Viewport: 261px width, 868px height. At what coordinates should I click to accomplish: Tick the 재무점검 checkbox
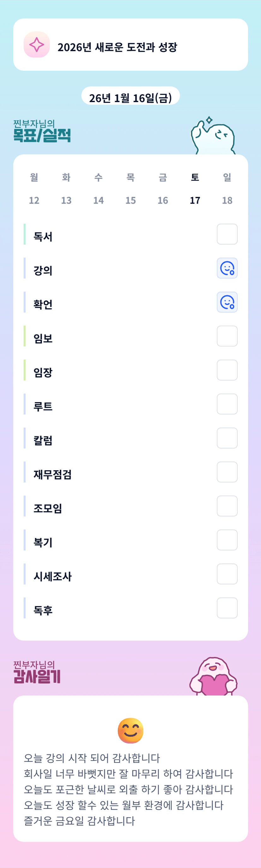coord(227,472)
